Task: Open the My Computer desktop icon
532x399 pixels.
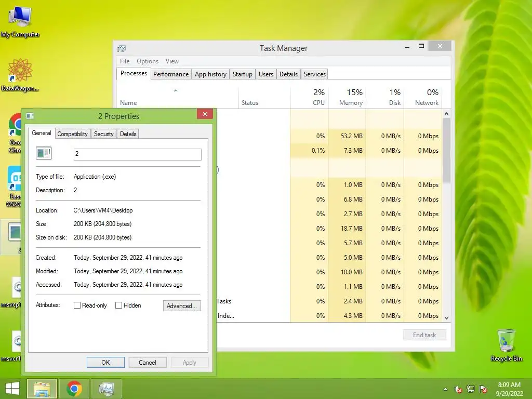Action: coord(20,21)
